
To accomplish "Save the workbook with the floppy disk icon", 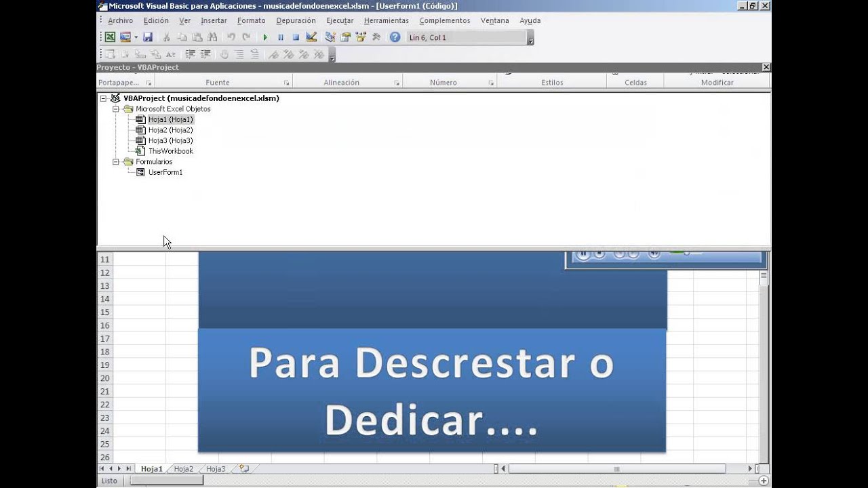I will point(147,37).
